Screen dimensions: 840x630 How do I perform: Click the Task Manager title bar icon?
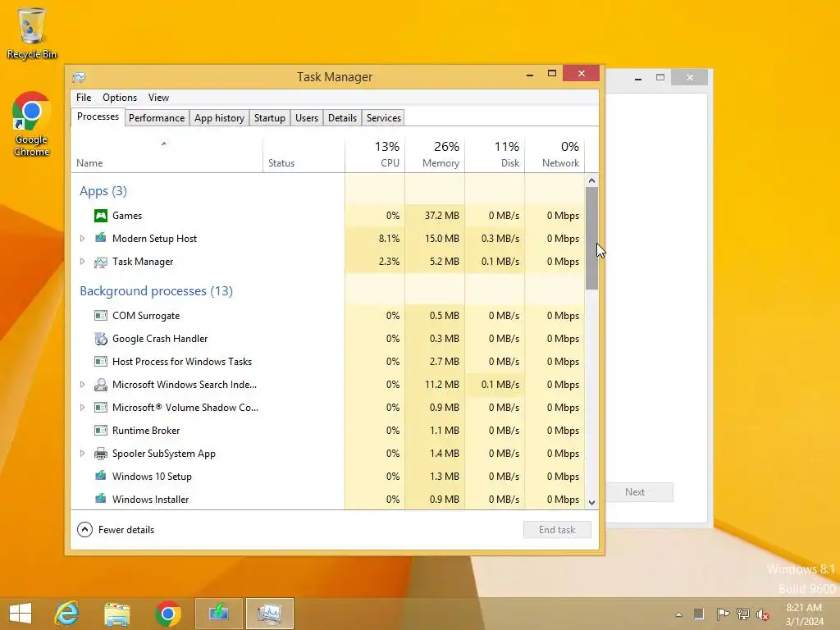pos(79,77)
